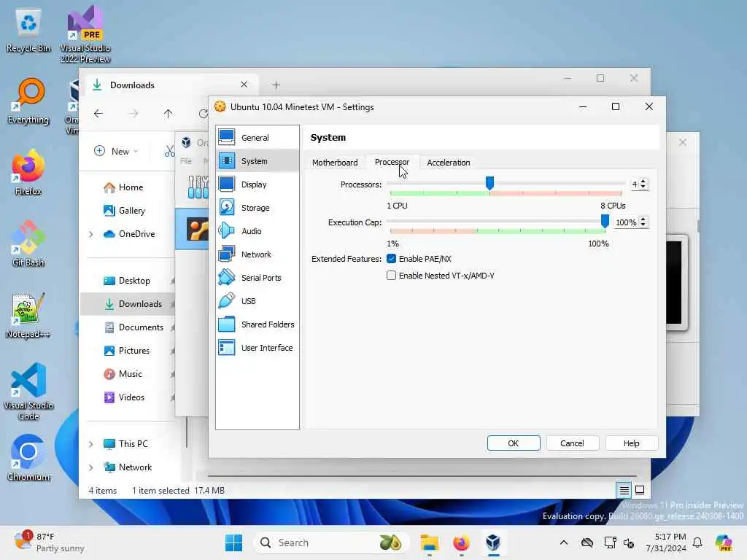Show hidden system tray icons
This screenshot has width=747, height=560.
click(564, 542)
